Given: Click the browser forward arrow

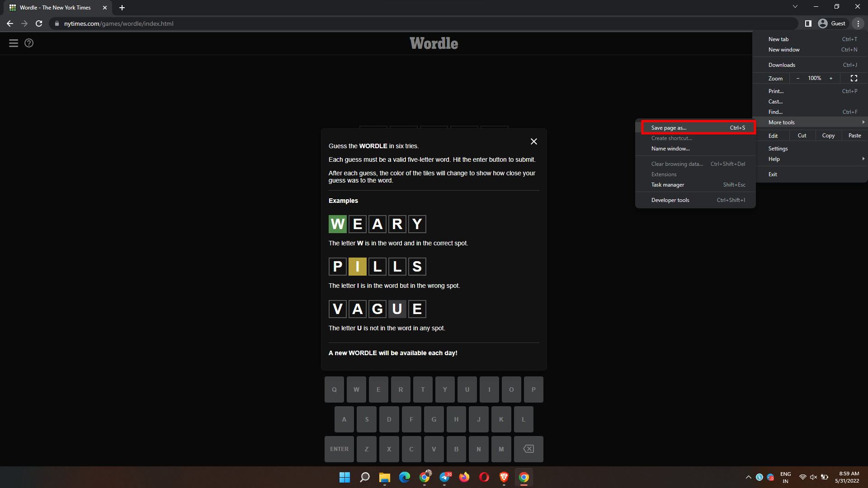Looking at the screenshot, I should coord(24,23).
